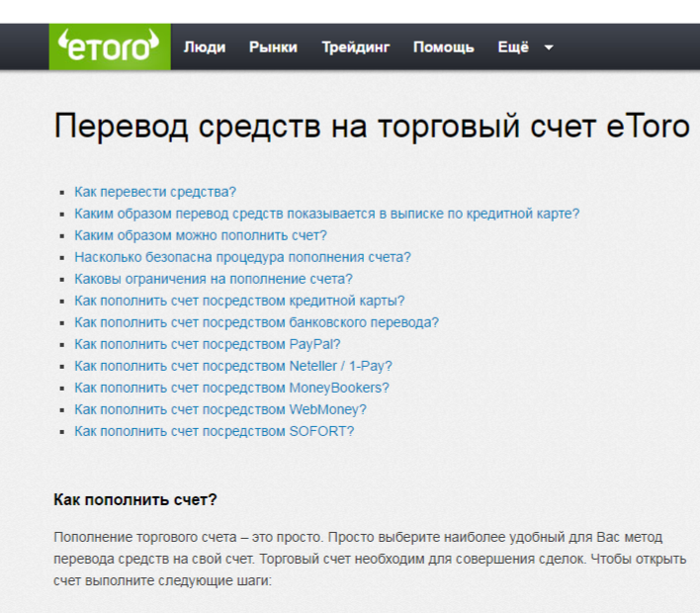Open the Рынки menu item
The height and width of the screenshot is (613, 700).
click(x=273, y=47)
